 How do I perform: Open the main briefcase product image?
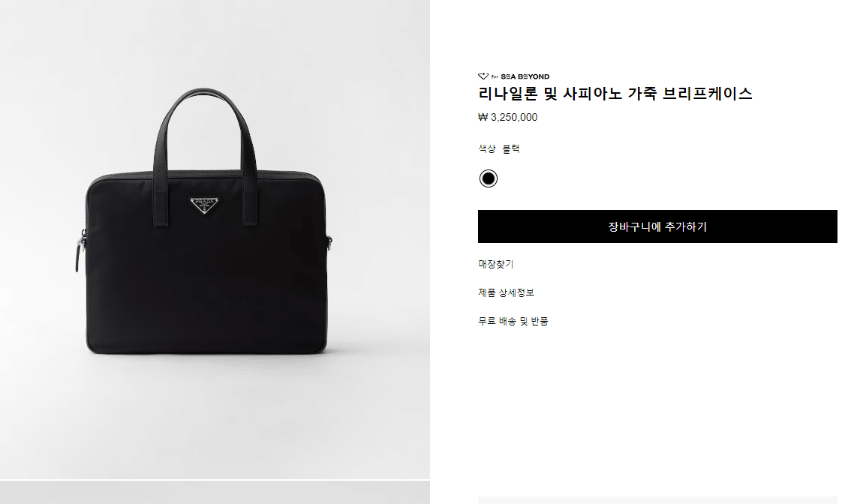tap(215, 239)
